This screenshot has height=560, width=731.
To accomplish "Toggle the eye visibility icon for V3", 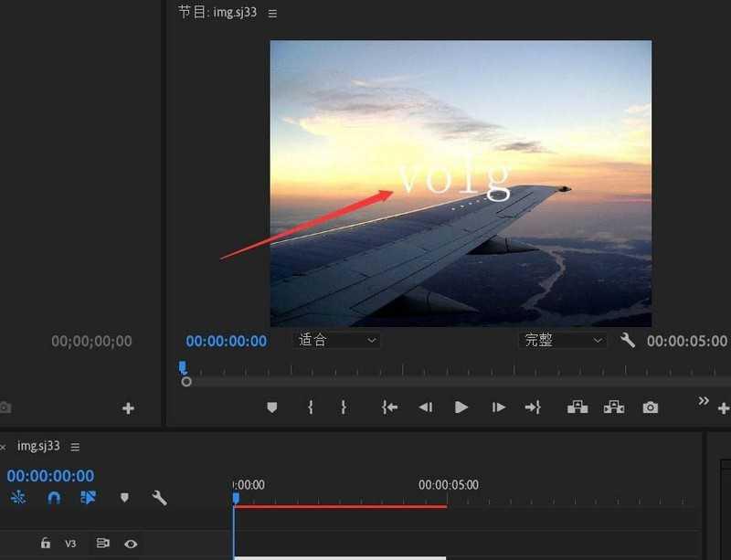I will [131, 543].
